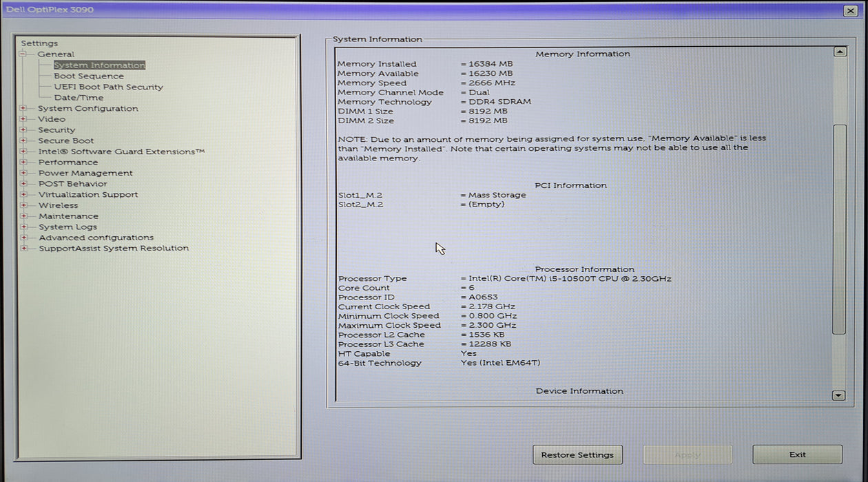Expand the Performance node

coord(23,162)
